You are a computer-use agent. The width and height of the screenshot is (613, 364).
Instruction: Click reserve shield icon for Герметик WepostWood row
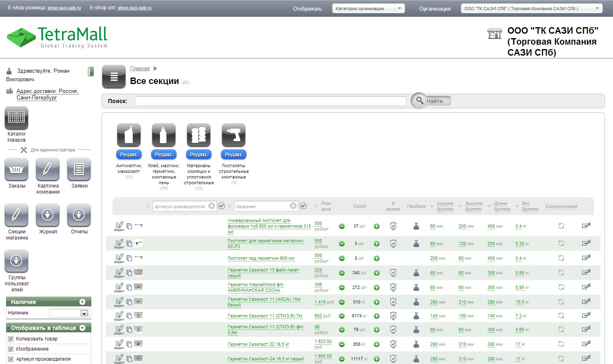pos(393,287)
